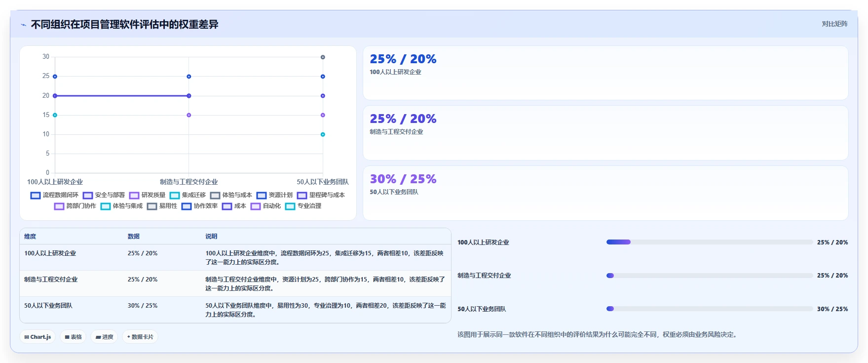Toggle the 跨部门协作 legend item
Image resolution: width=868 pixels, height=363 pixels.
pos(75,206)
